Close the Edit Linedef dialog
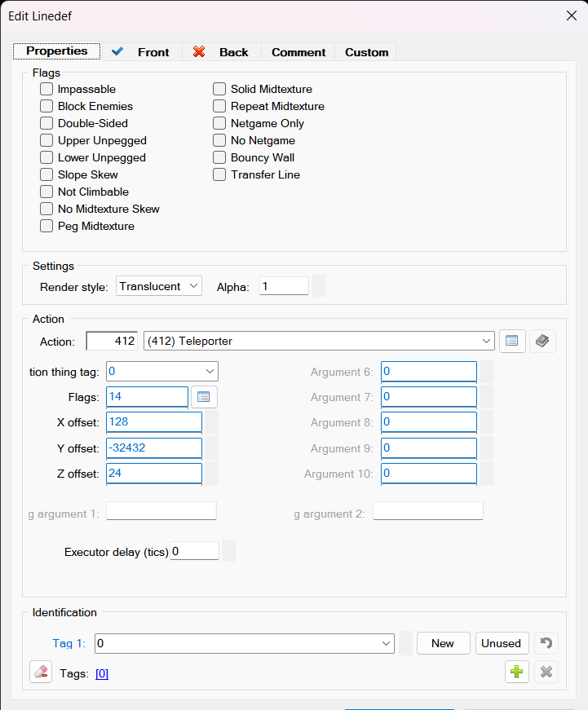Screen dimensions: 588x710 click(572, 15)
